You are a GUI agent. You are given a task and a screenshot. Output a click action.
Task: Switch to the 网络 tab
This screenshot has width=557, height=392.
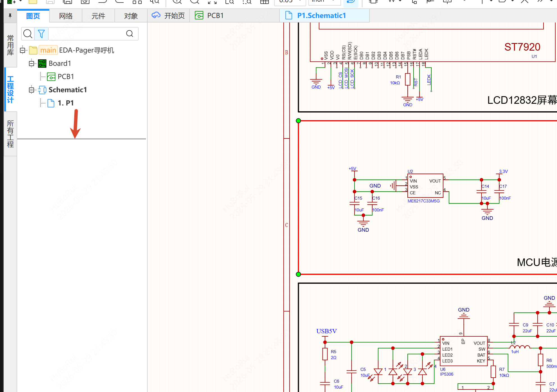coord(66,16)
